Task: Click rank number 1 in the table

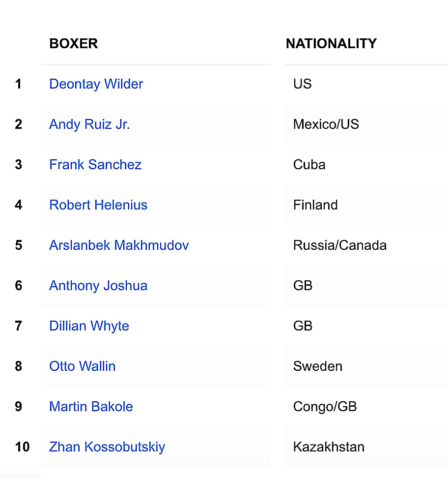Action: pyautogui.click(x=19, y=84)
